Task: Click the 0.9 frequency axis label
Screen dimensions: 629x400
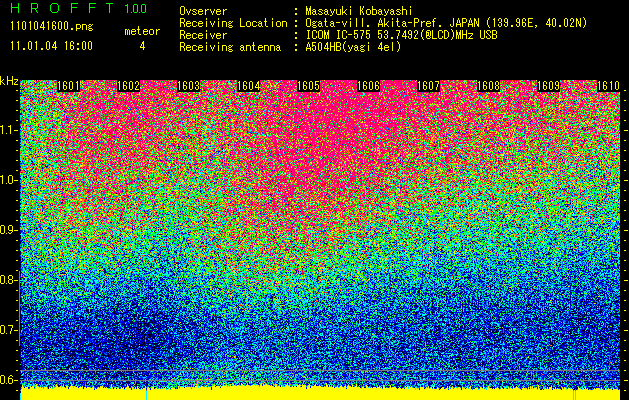Action: coord(8,230)
